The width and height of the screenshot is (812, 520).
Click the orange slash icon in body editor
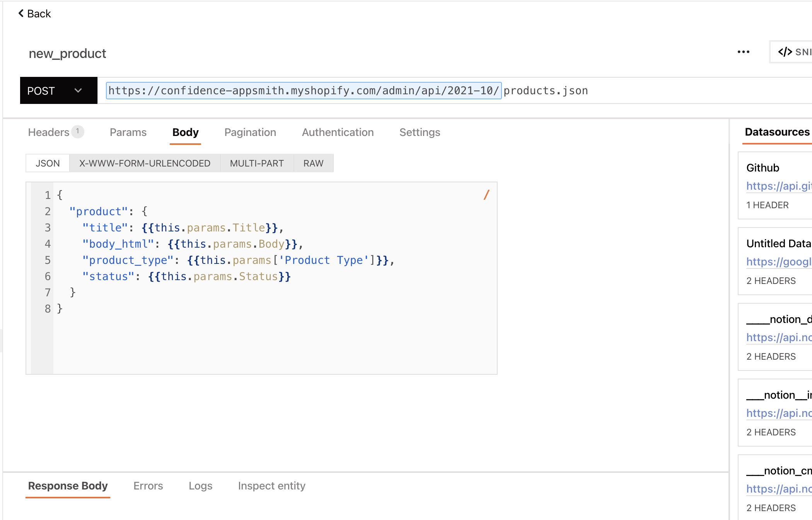[486, 195]
